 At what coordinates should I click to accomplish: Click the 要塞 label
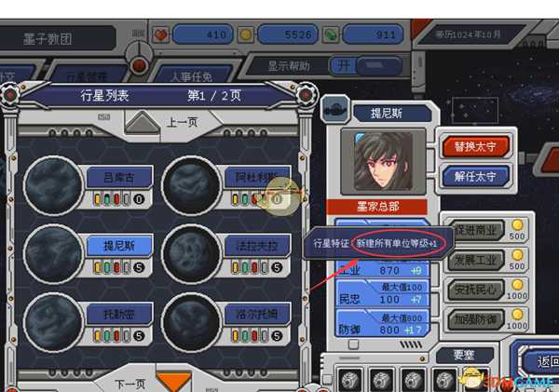(x=464, y=355)
